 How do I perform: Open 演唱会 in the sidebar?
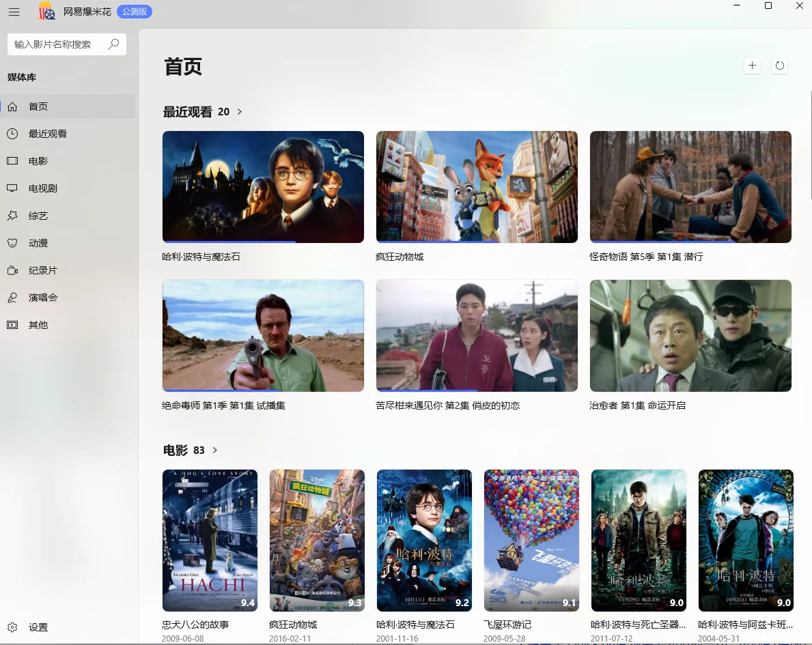pyautogui.click(x=68, y=298)
